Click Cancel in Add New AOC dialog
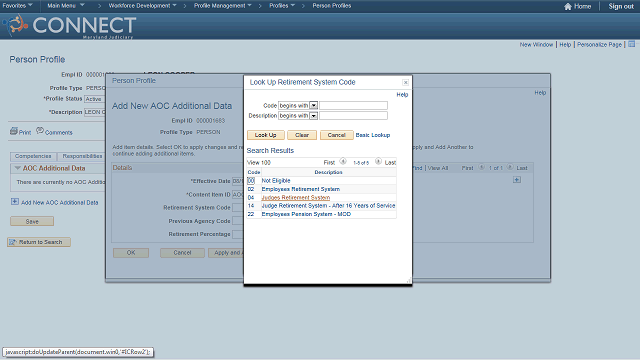The height and width of the screenshot is (360, 640). (182, 253)
